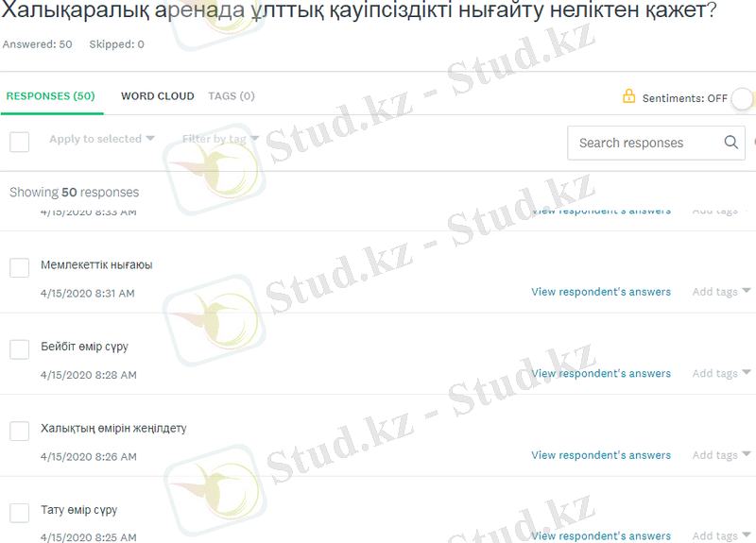Click the 'Бейбіт өмір сүру' response text
Viewport: 756px width, 543px height.
click(x=84, y=347)
